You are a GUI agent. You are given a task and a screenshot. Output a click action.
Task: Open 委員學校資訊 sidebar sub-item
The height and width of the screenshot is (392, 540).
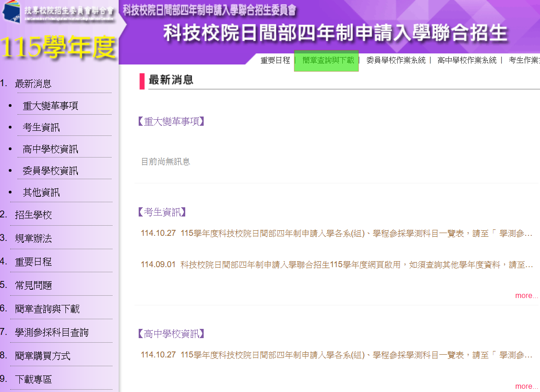51,171
